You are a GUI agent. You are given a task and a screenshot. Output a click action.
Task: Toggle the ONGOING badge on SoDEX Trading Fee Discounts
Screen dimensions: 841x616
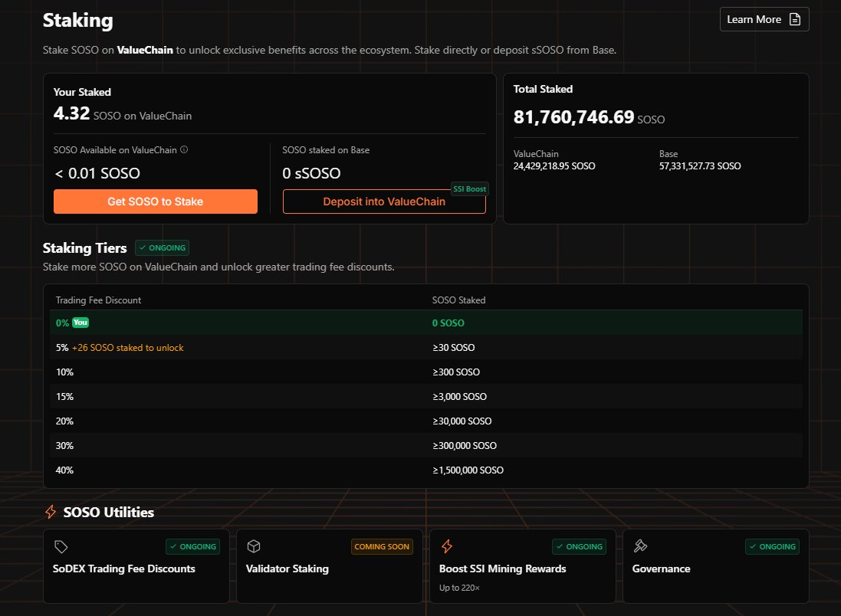click(x=192, y=546)
